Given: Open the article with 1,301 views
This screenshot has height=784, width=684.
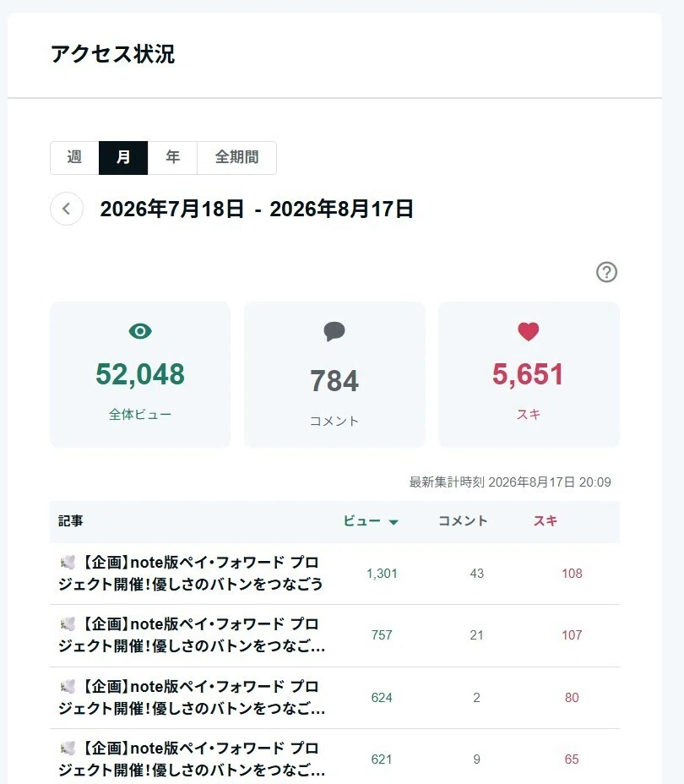Looking at the screenshot, I should coord(190,573).
